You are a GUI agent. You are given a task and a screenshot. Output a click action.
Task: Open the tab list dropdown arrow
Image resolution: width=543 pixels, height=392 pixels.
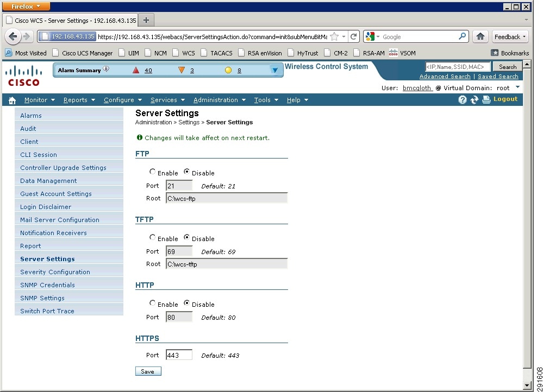pos(526,20)
